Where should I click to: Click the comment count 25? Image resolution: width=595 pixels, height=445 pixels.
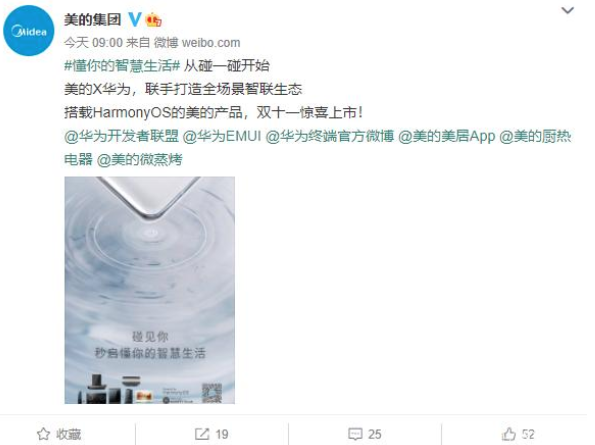click(375, 434)
